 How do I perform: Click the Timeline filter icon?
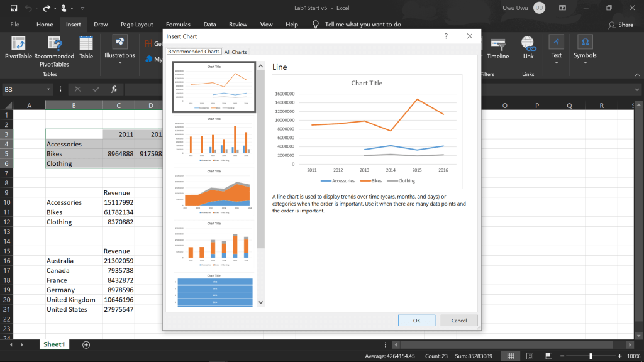pyautogui.click(x=497, y=47)
